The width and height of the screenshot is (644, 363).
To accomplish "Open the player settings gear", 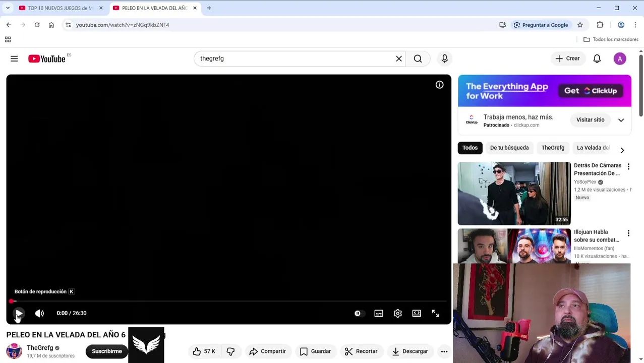I will tap(398, 313).
